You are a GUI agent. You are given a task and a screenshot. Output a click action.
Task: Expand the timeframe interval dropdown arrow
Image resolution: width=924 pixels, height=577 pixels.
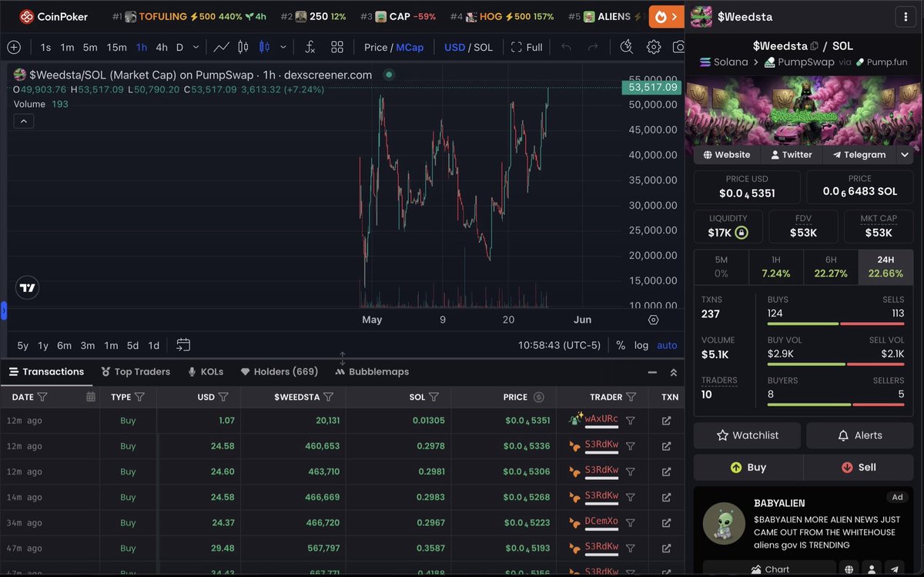[x=196, y=47]
